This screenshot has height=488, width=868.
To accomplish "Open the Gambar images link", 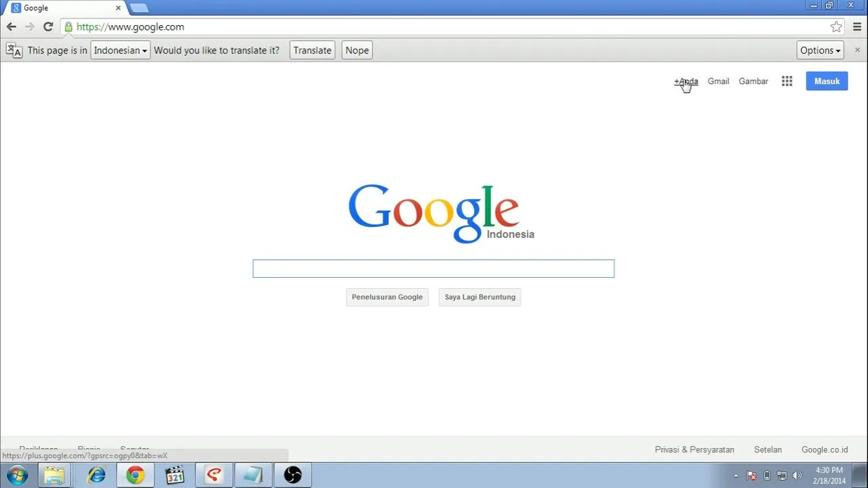I will click(753, 81).
